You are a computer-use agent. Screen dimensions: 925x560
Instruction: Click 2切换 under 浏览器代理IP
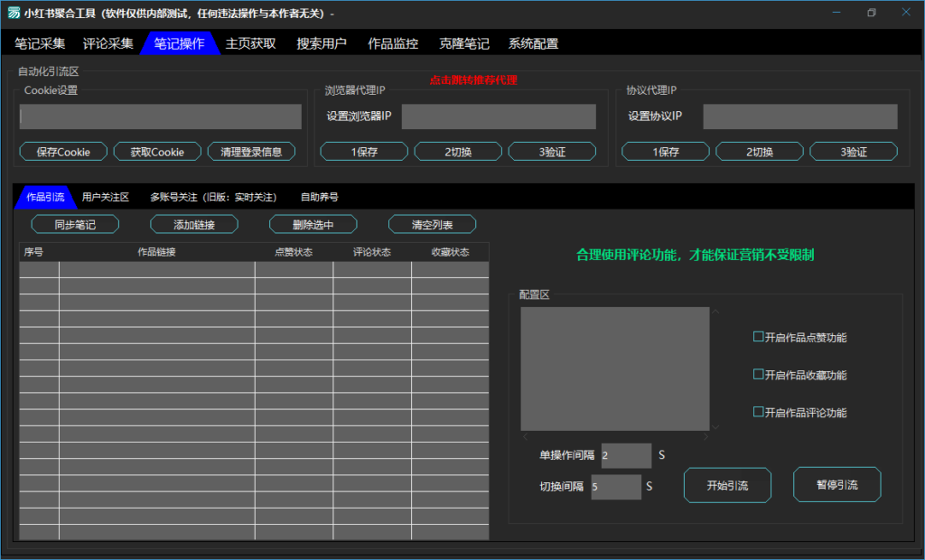[458, 152]
